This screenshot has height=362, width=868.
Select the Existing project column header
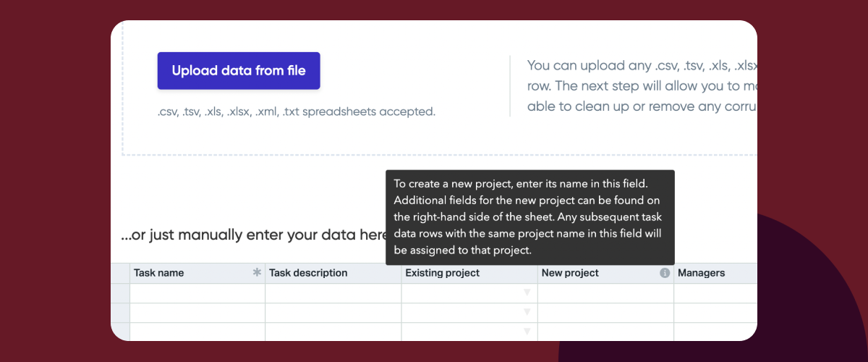click(469, 273)
